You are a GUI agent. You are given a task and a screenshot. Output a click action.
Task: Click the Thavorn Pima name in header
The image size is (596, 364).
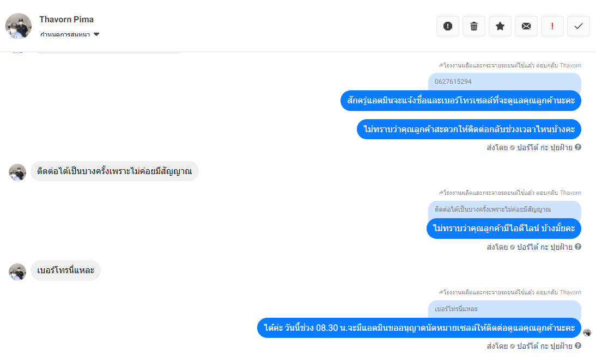(x=66, y=20)
